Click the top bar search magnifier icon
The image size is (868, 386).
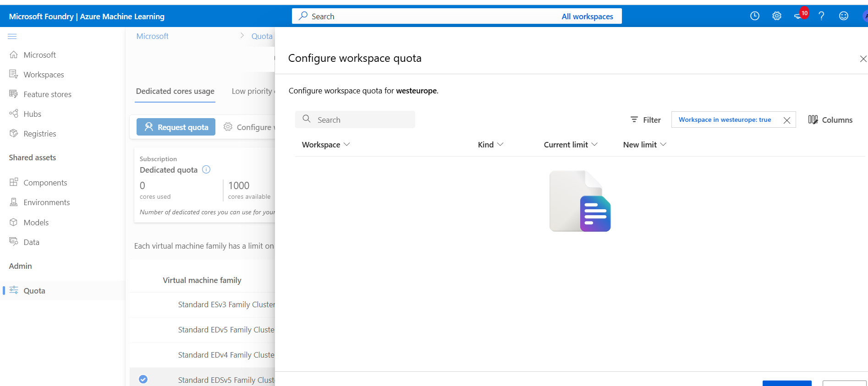(x=303, y=16)
